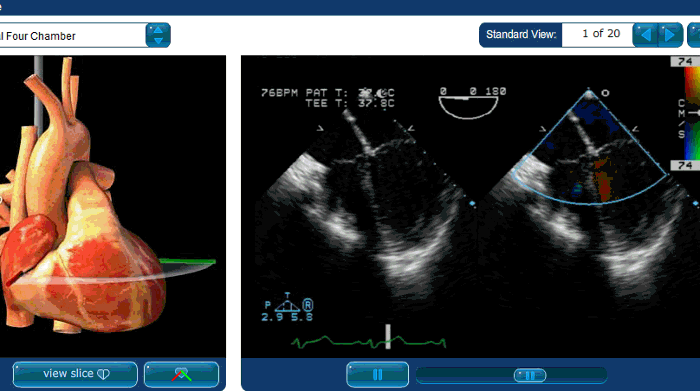The width and height of the screenshot is (700, 391).
Task: Click the red-green axis orientation button
Action: (182, 374)
